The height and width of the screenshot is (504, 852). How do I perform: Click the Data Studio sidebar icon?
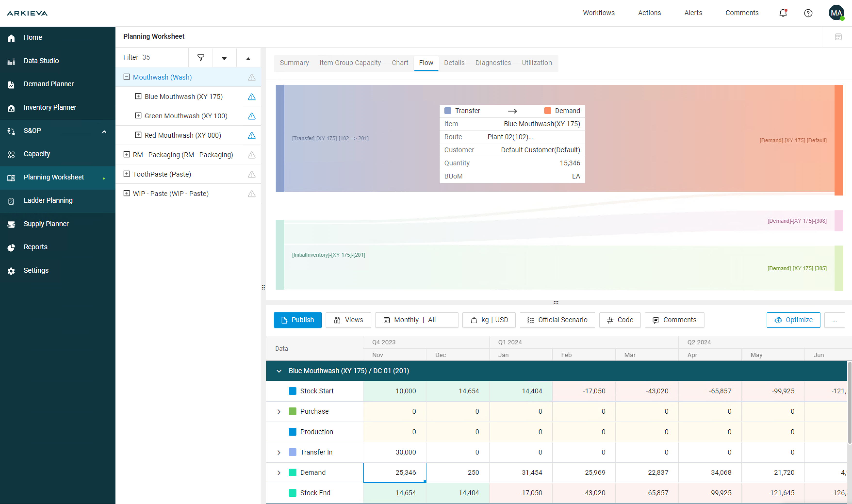pyautogui.click(x=11, y=61)
